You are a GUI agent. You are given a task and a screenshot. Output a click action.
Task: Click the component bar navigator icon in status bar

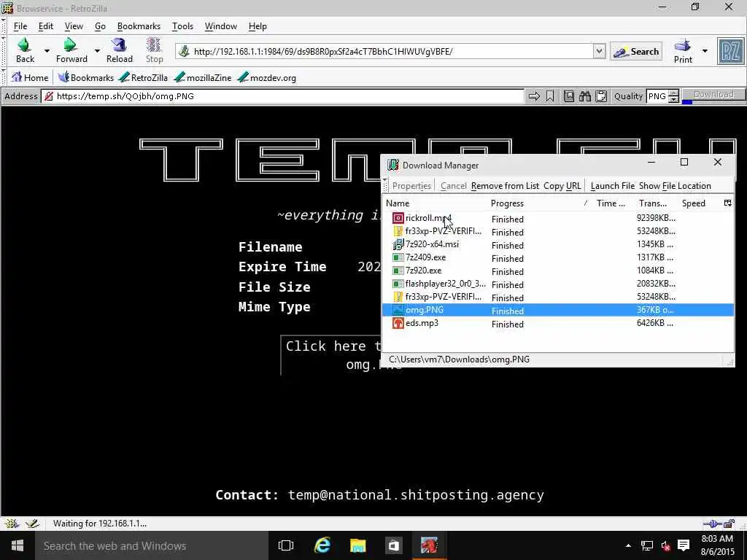(x=12, y=524)
